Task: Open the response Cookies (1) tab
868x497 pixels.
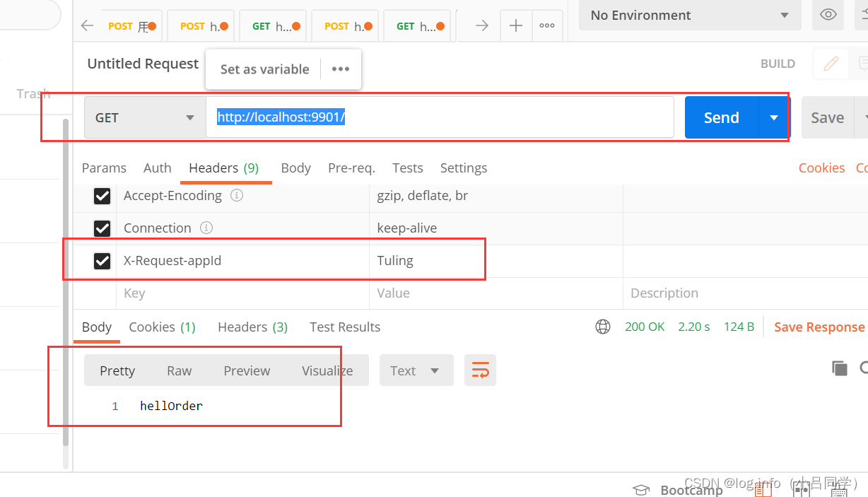Action: pyautogui.click(x=162, y=327)
